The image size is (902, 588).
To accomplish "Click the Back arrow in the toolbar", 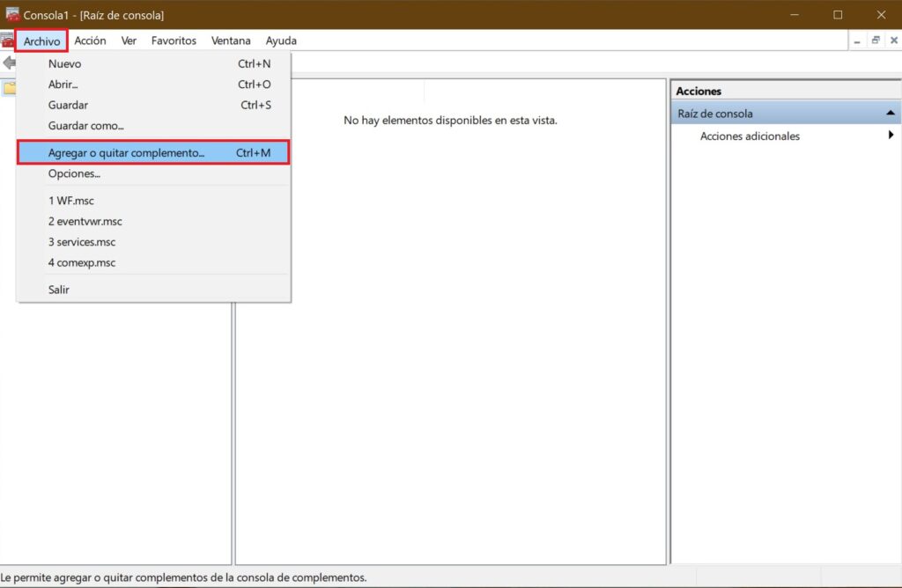I will click(9, 63).
